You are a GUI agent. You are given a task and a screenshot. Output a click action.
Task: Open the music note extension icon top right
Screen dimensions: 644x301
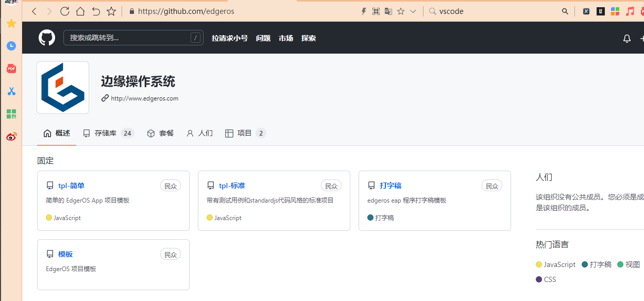630,11
